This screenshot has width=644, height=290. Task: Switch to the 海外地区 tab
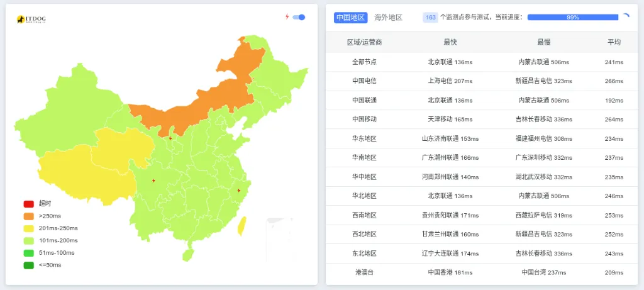(388, 18)
